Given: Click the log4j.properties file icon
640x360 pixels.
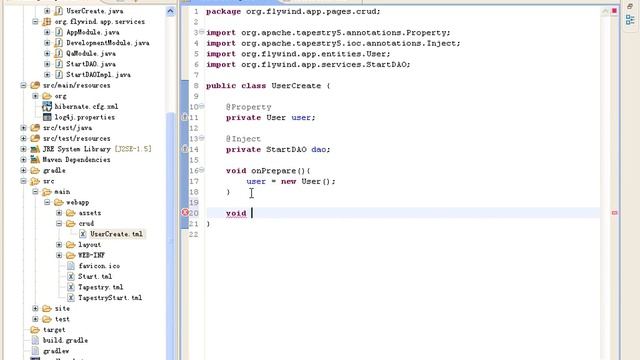Looking at the screenshot, I should tap(47, 117).
